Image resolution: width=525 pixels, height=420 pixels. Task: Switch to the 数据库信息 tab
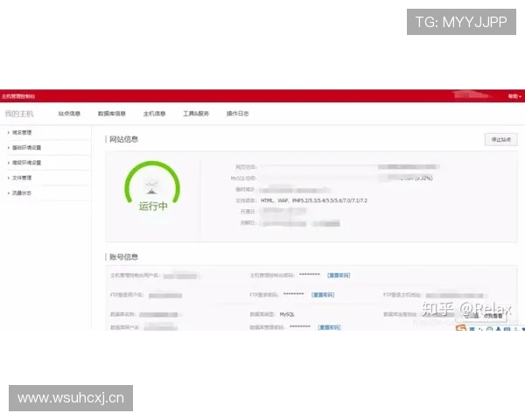[111, 114]
